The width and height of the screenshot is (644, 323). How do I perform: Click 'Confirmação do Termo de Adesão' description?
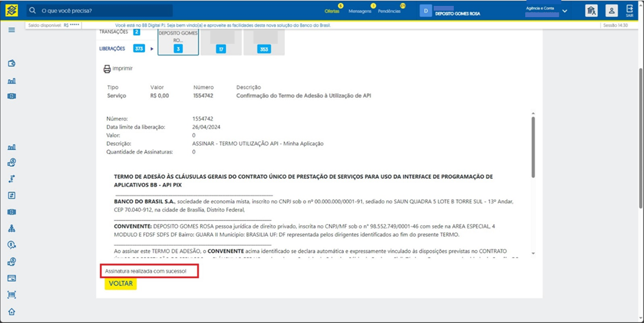coord(304,96)
